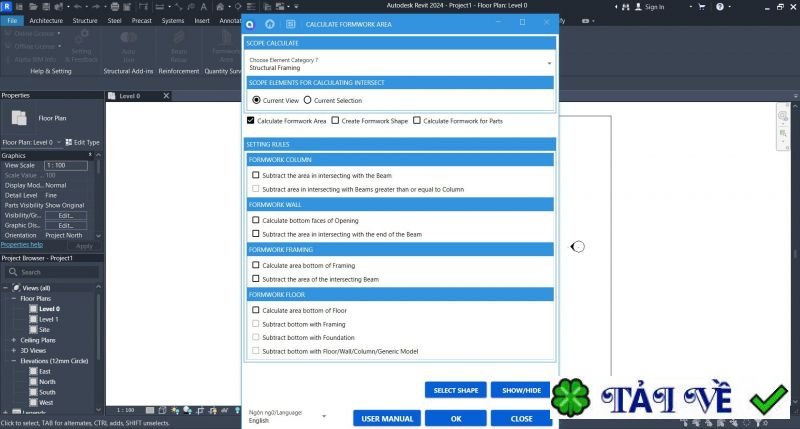Viewport: 800px width, 429px height.
Task: Click the Open folder icon in quick access toolbar
Action: pyautogui.click(x=33, y=7)
